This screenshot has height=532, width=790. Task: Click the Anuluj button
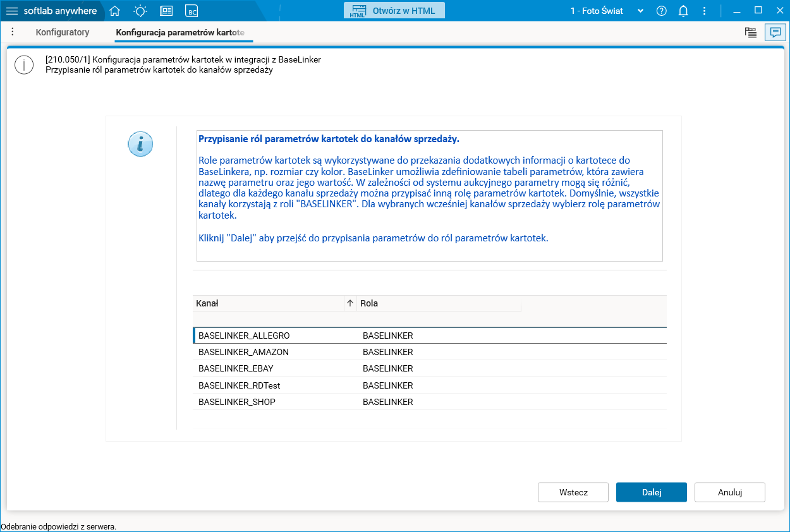point(730,492)
